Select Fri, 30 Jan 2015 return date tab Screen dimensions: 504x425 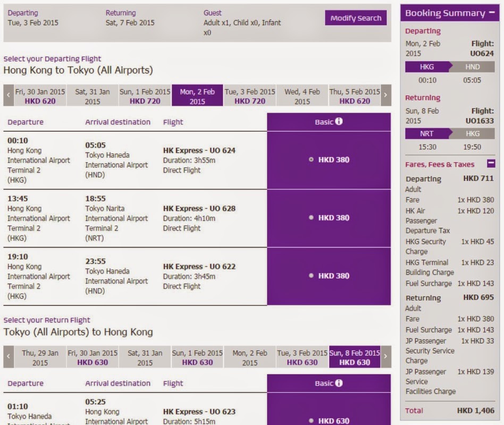pyautogui.click(x=93, y=358)
